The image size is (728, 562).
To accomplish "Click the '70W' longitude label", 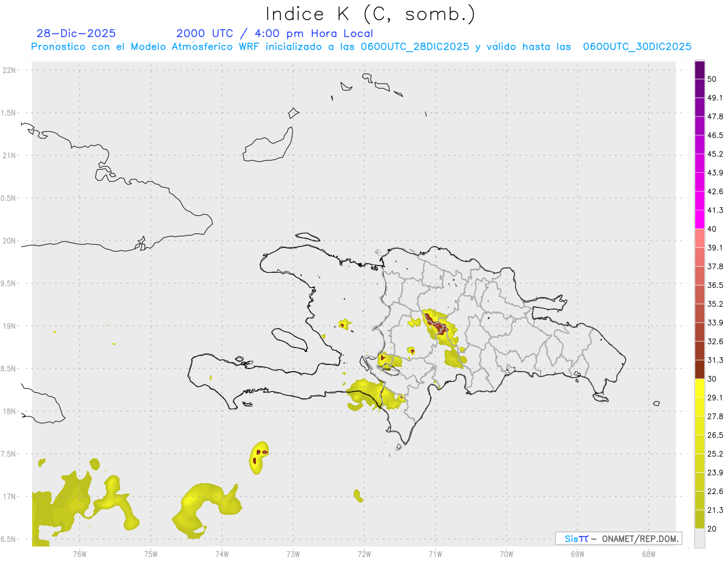I will [507, 554].
